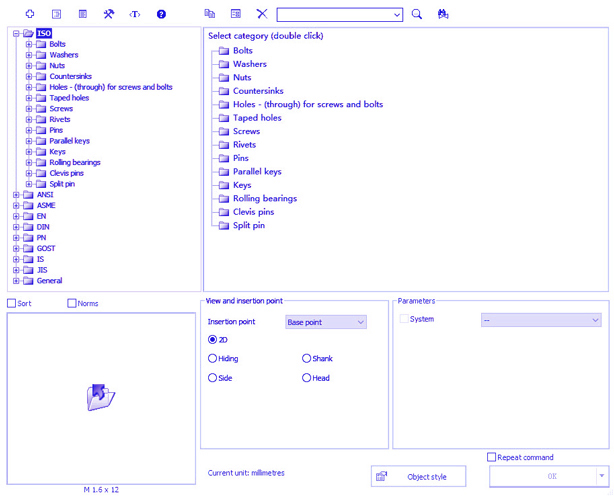The image size is (614, 496).
Task: Select the Hiding view radio button
Action: (212, 358)
